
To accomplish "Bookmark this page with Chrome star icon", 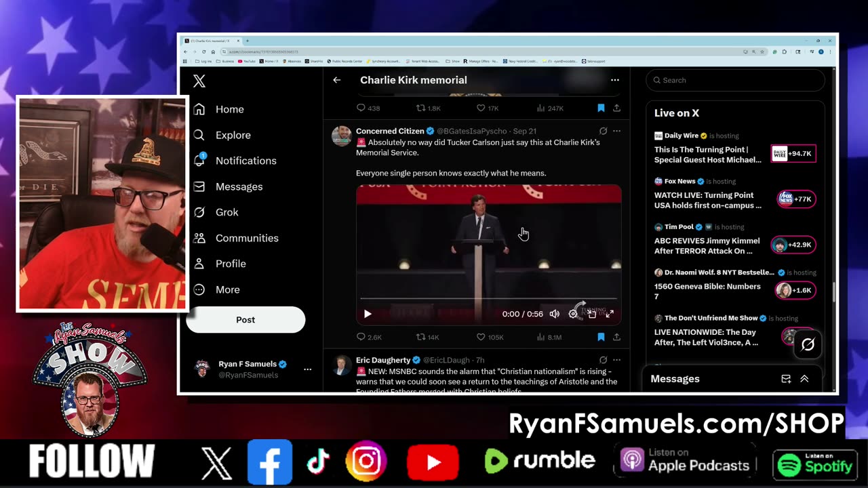I will click(x=763, y=52).
